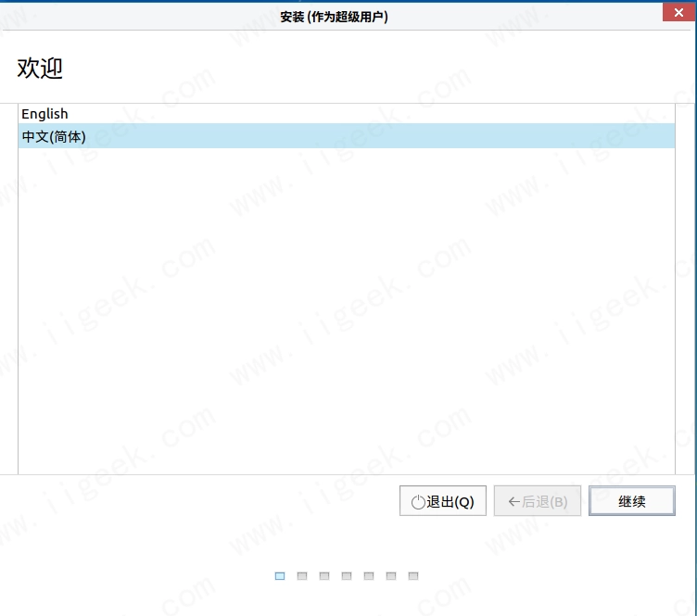Screen dimensions: 697x616
Task: Click the power icon on the quit button
Action: pos(417,502)
